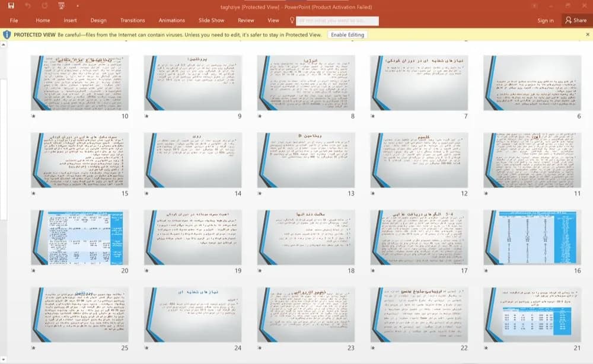Image resolution: width=593 pixels, height=364 pixels.
Task: Open the Animations tab
Action: 172,20
